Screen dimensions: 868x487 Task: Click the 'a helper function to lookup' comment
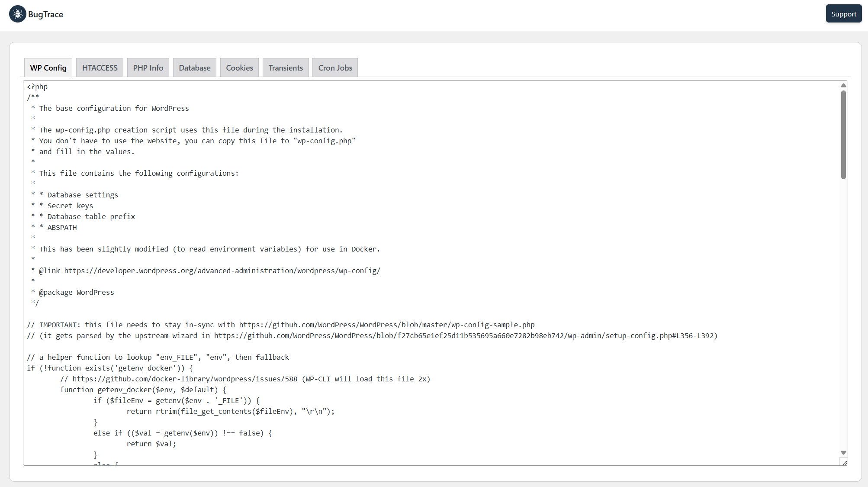pos(158,357)
